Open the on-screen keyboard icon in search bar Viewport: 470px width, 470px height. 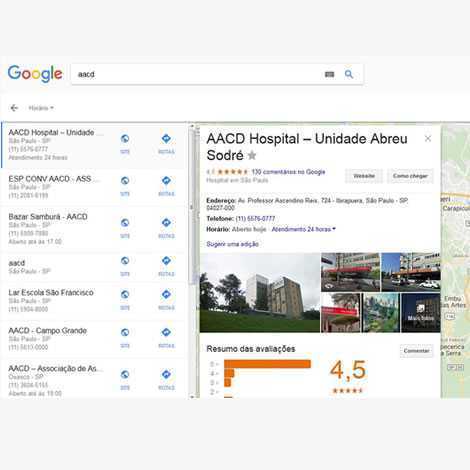pyautogui.click(x=329, y=74)
